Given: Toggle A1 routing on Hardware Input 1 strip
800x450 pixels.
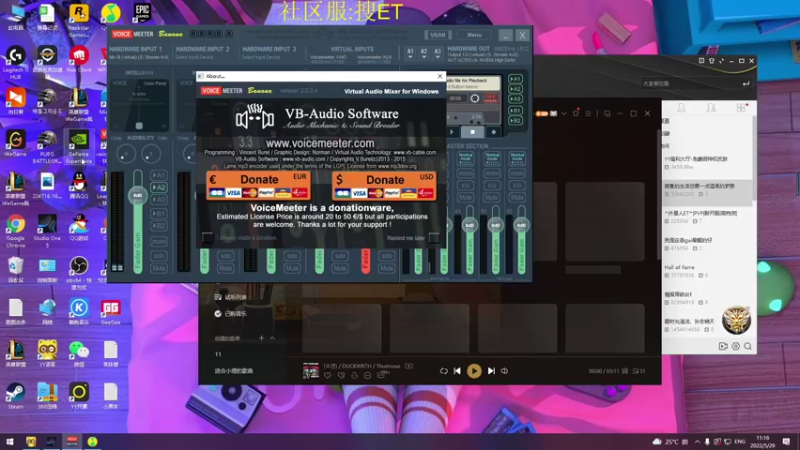Looking at the screenshot, I should (x=159, y=175).
